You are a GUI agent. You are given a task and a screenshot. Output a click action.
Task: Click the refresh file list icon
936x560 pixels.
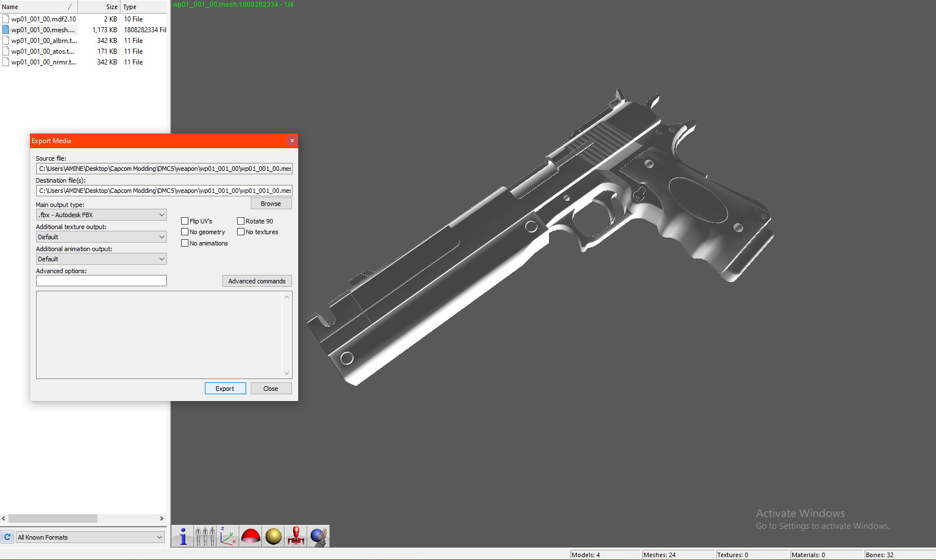pos(7,537)
